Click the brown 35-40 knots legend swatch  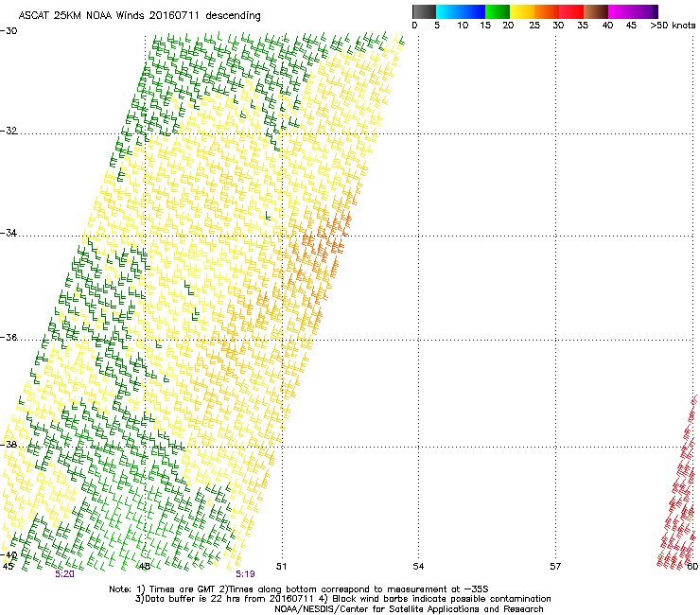pyautogui.click(x=596, y=11)
